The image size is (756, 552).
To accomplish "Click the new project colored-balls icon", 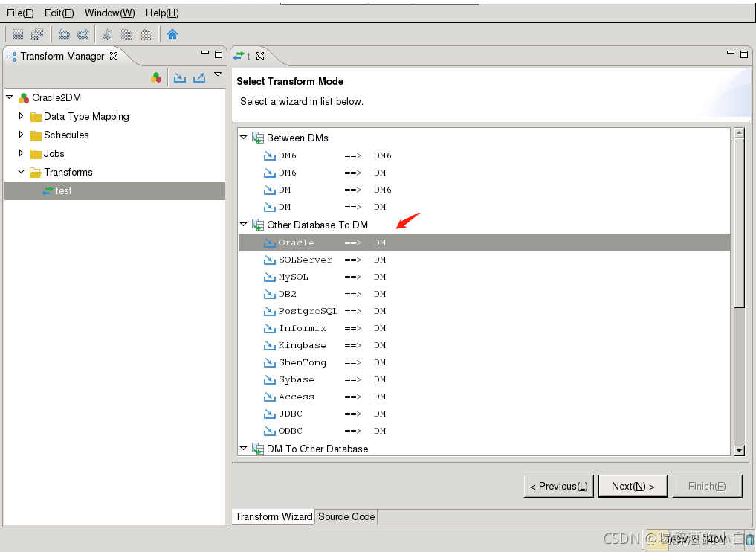I will 155,77.
